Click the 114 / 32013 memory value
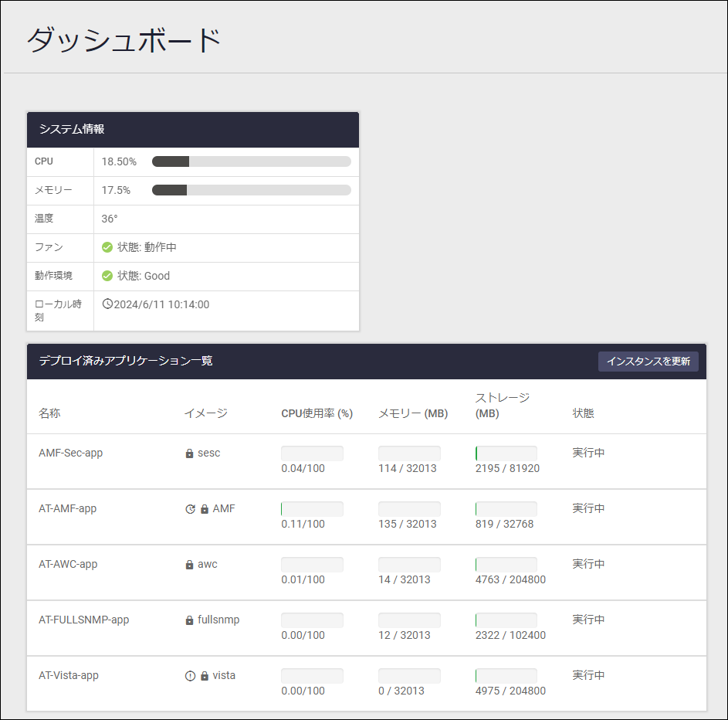 tap(408, 468)
